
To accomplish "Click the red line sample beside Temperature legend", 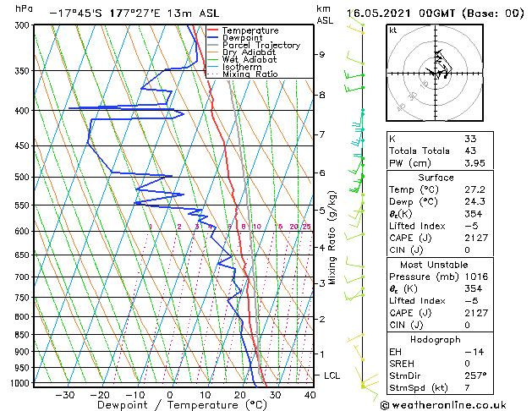I will (x=213, y=30).
